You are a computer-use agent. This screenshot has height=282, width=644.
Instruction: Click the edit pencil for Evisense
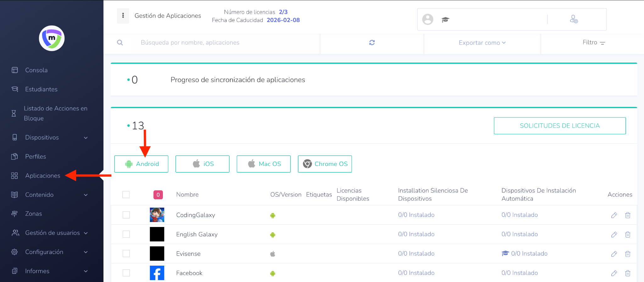pyautogui.click(x=614, y=254)
